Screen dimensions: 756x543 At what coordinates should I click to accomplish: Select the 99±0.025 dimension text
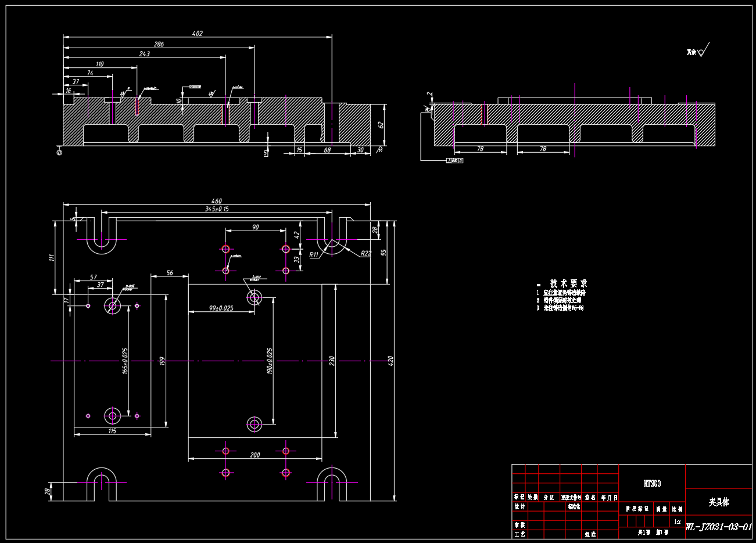coord(221,308)
